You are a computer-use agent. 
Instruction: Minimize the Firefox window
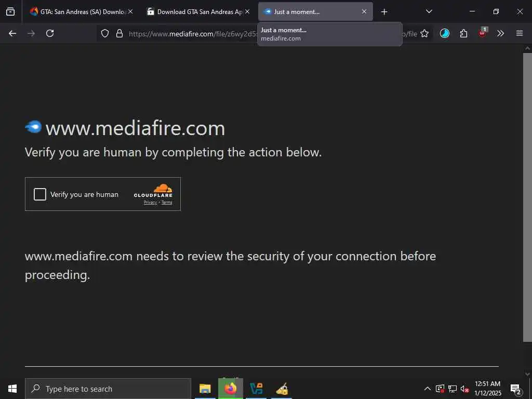tap(472, 11)
